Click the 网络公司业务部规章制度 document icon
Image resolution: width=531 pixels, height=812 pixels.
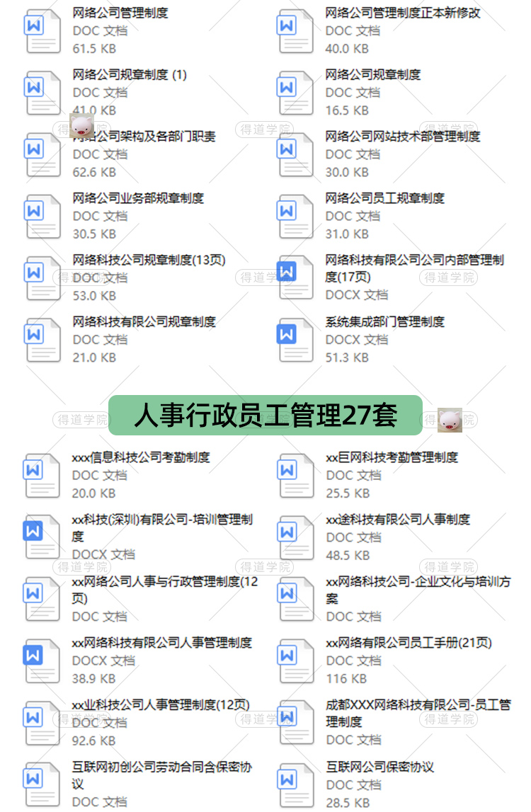[42, 216]
